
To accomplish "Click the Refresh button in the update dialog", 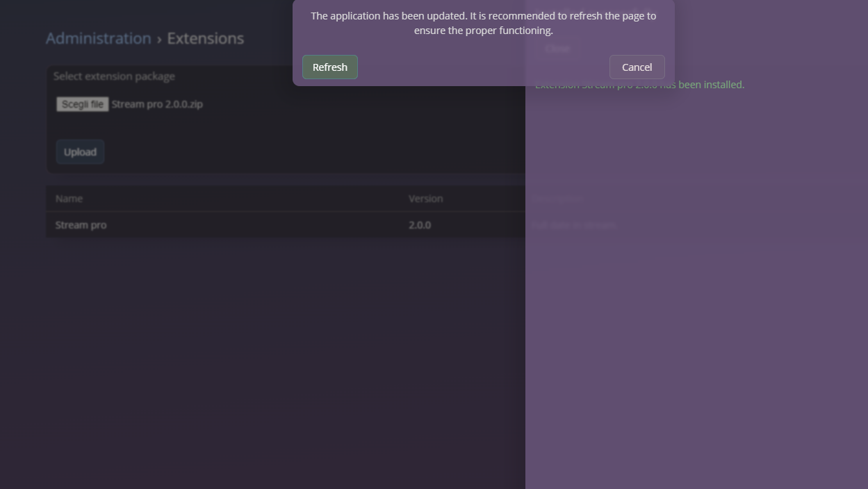I will click(x=329, y=67).
